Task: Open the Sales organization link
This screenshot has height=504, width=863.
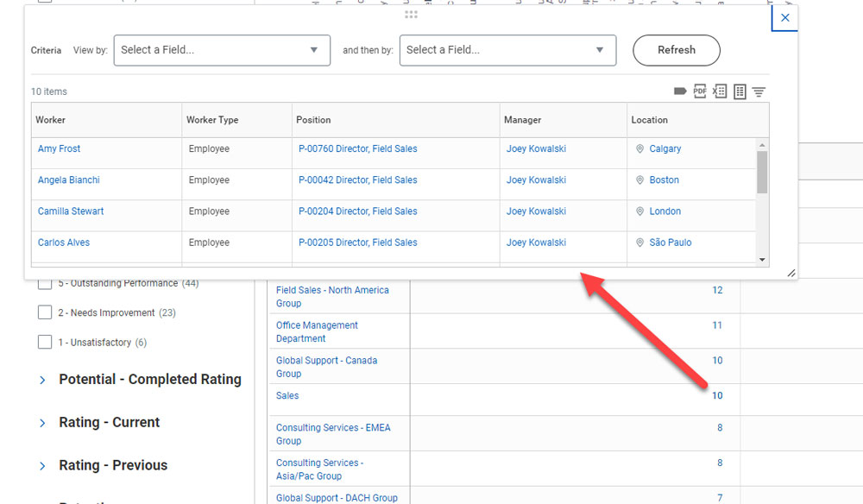Action: (x=287, y=395)
